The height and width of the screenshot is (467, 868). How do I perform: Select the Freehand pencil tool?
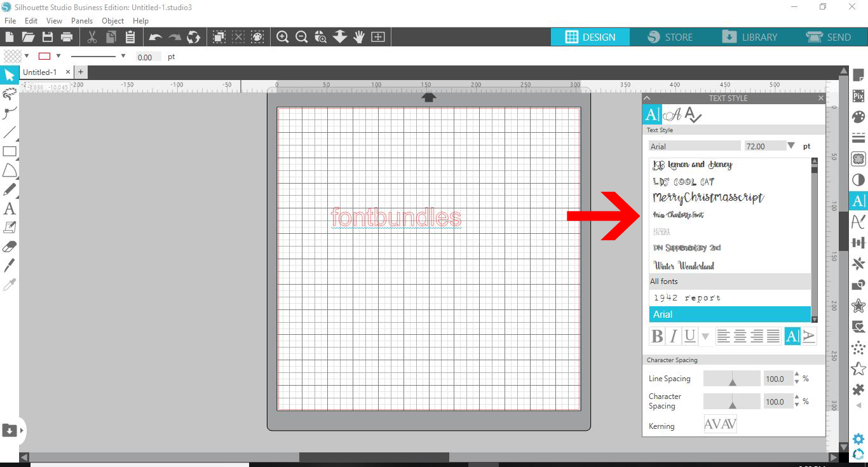click(x=10, y=189)
